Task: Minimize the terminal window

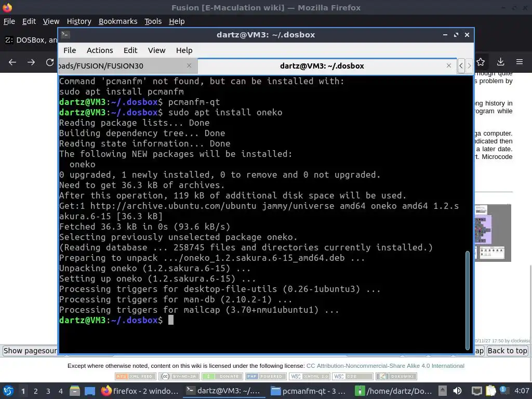Action: (x=445, y=35)
